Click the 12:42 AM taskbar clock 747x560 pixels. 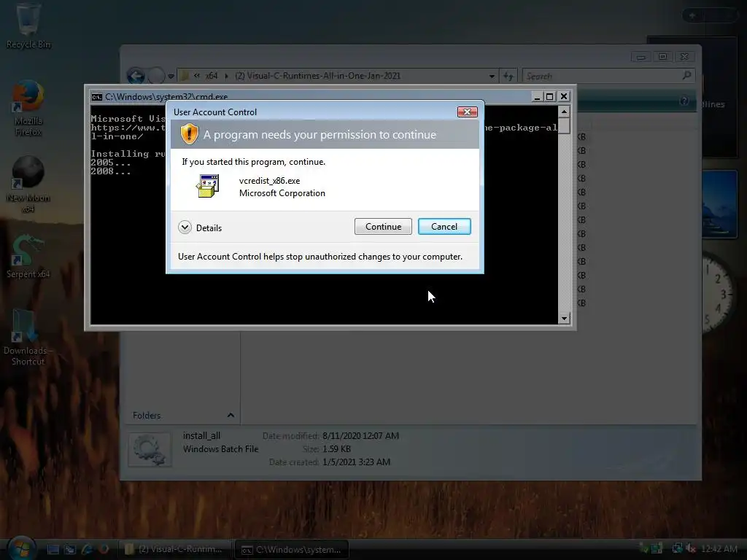tap(719, 549)
